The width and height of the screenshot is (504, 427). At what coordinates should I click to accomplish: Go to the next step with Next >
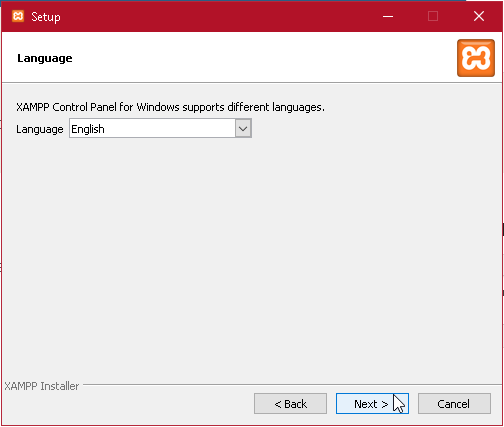(x=372, y=404)
